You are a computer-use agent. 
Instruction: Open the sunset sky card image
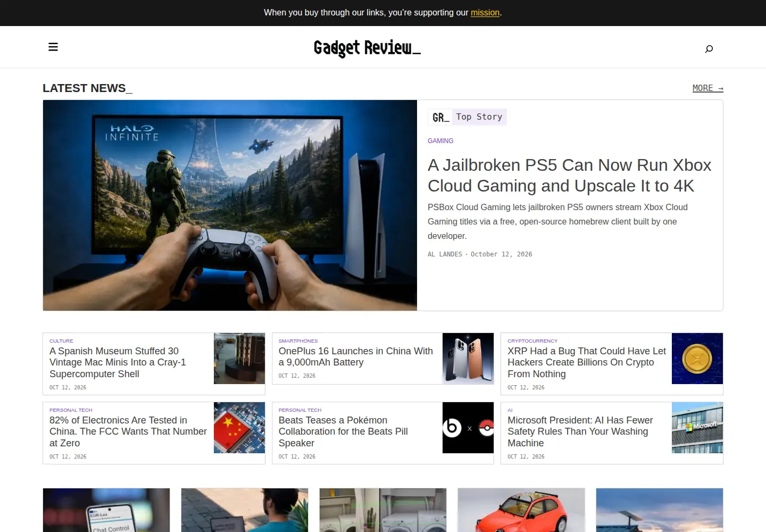pyautogui.click(x=660, y=510)
